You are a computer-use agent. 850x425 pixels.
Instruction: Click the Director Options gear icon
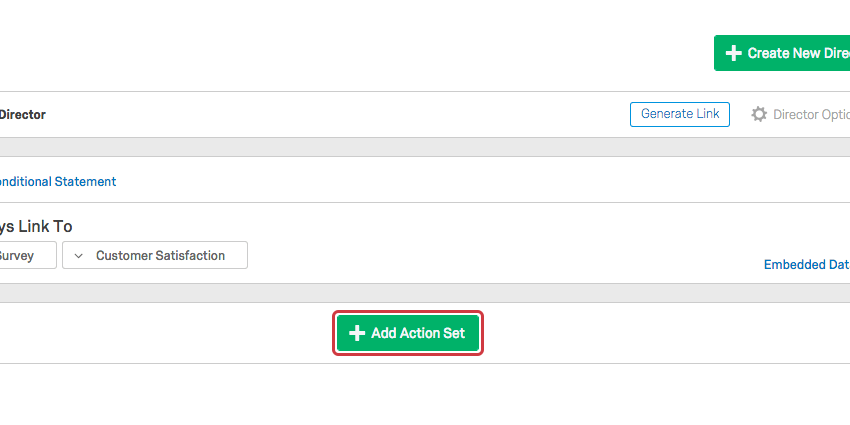pos(759,115)
